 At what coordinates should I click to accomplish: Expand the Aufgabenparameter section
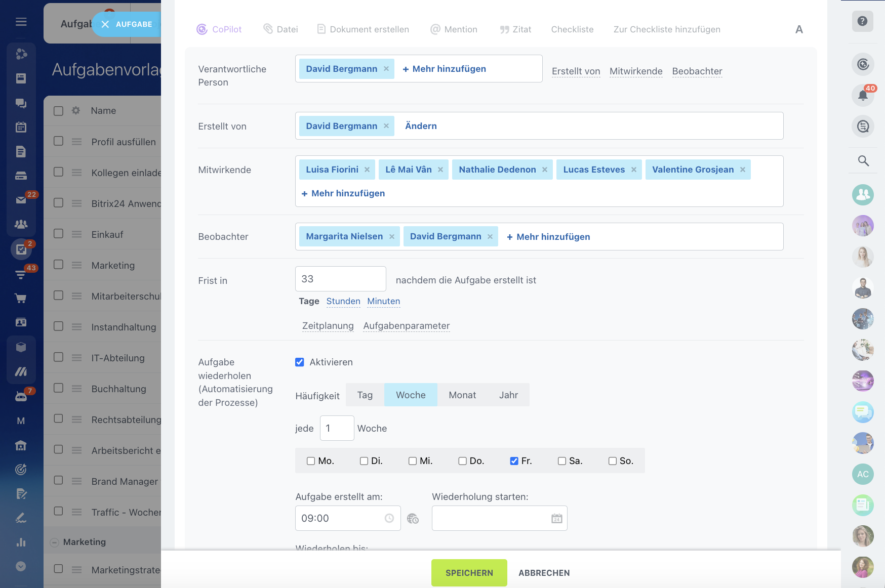pos(406,326)
